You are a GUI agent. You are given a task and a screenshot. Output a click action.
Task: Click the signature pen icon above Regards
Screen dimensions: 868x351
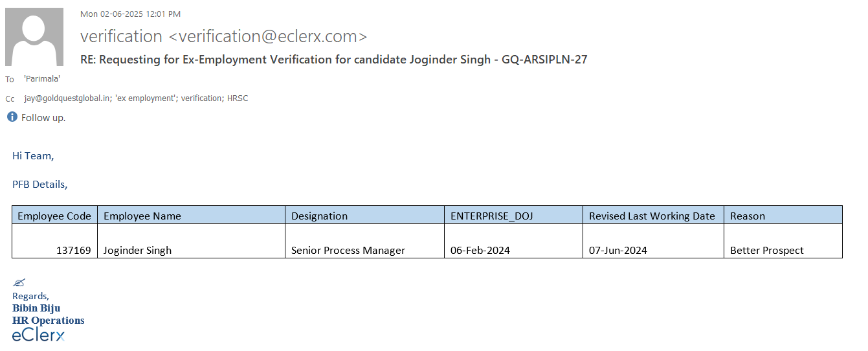(19, 282)
